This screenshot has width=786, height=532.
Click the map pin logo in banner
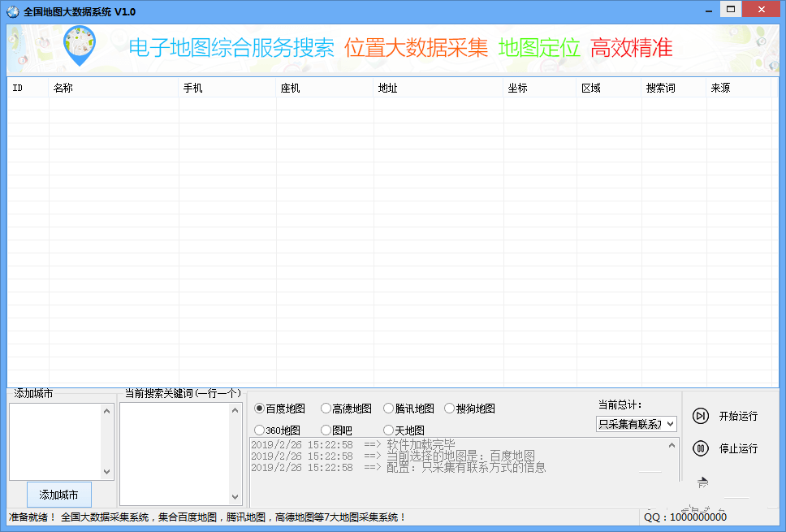coord(80,45)
